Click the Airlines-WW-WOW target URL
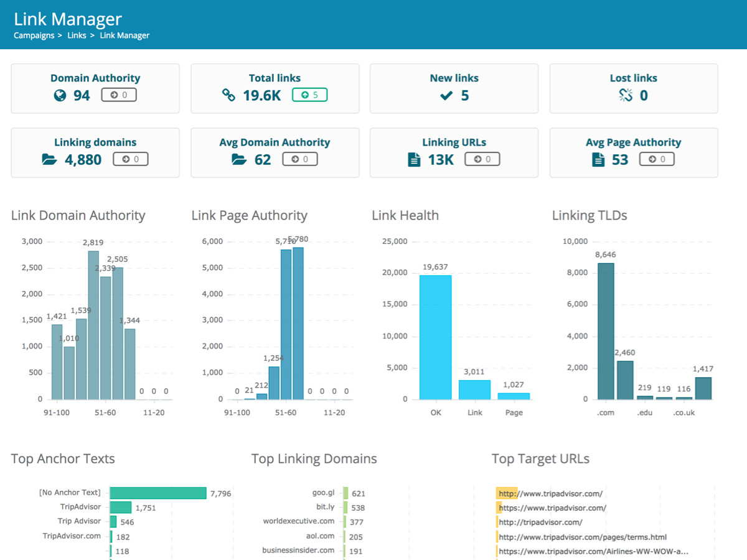The width and height of the screenshot is (747, 560). (593, 551)
